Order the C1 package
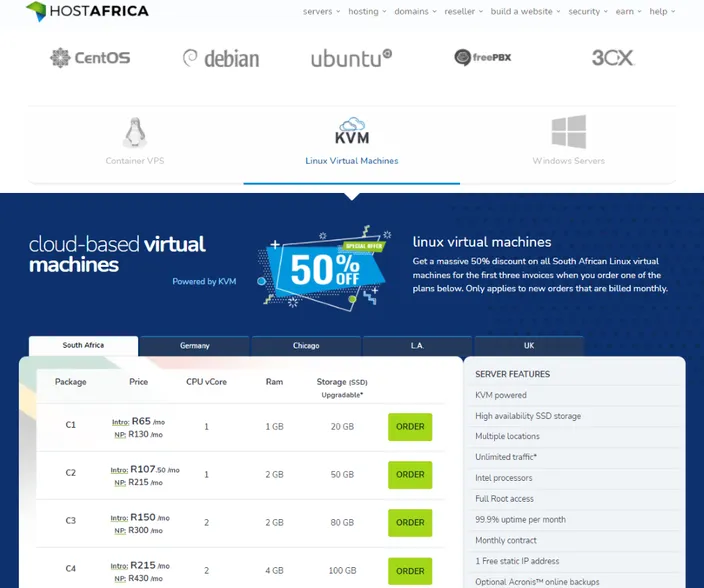This screenshot has width=704, height=588. tap(410, 426)
